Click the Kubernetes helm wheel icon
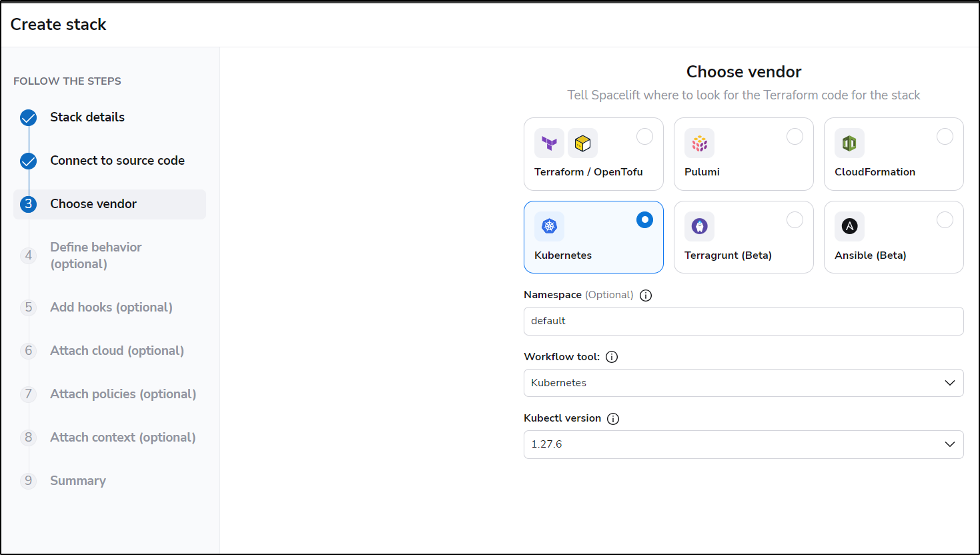This screenshot has width=980, height=555. [x=549, y=226]
